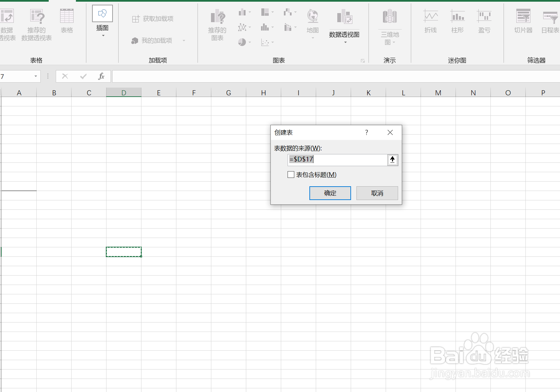Check 'My table has headers' (表包含标题)

291,175
